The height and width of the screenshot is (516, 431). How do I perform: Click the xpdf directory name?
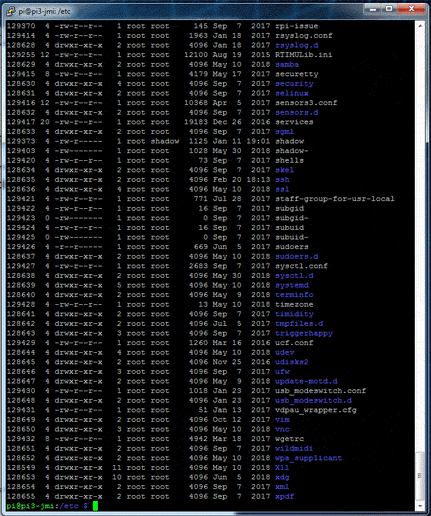pyautogui.click(x=284, y=497)
